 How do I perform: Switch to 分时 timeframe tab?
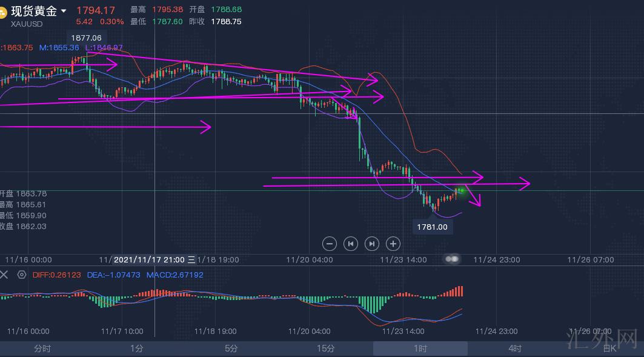42,349
